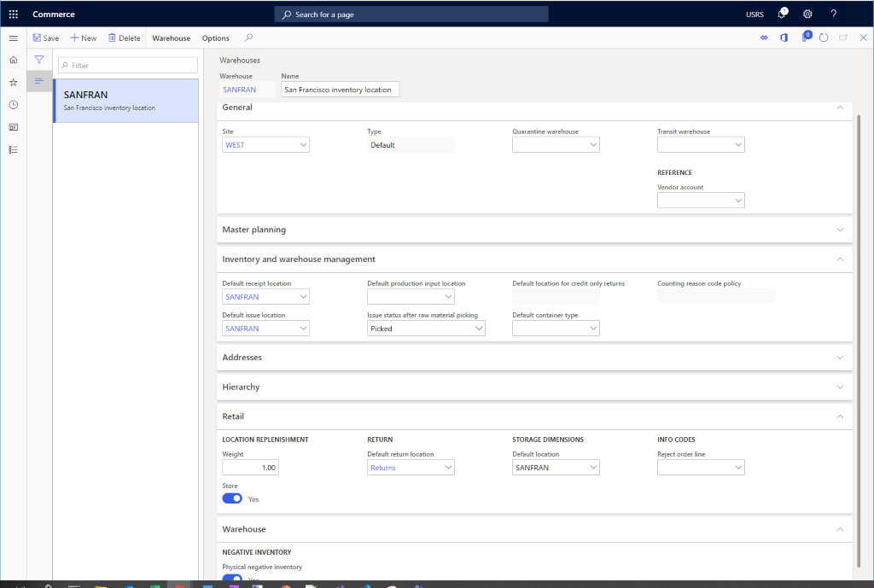Image resolution: width=874 pixels, height=588 pixels.
Task: Click the Home icon in the sidebar
Action: pyautogui.click(x=13, y=60)
